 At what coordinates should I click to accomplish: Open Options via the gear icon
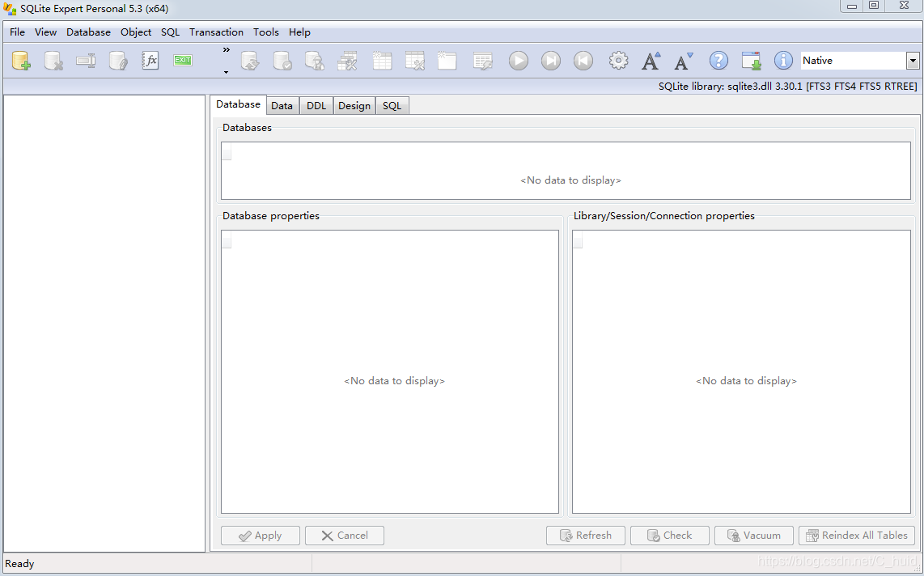619,61
